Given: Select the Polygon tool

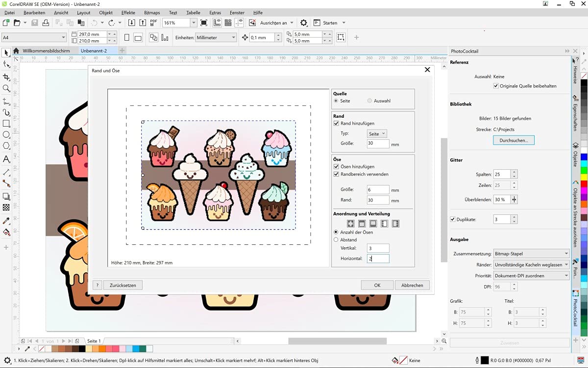Looking at the screenshot, I should (6, 146).
